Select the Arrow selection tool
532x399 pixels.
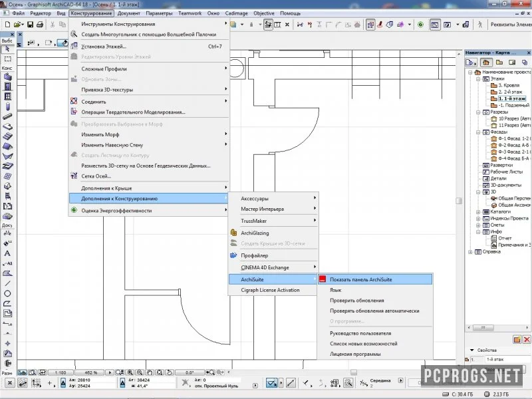7,49
